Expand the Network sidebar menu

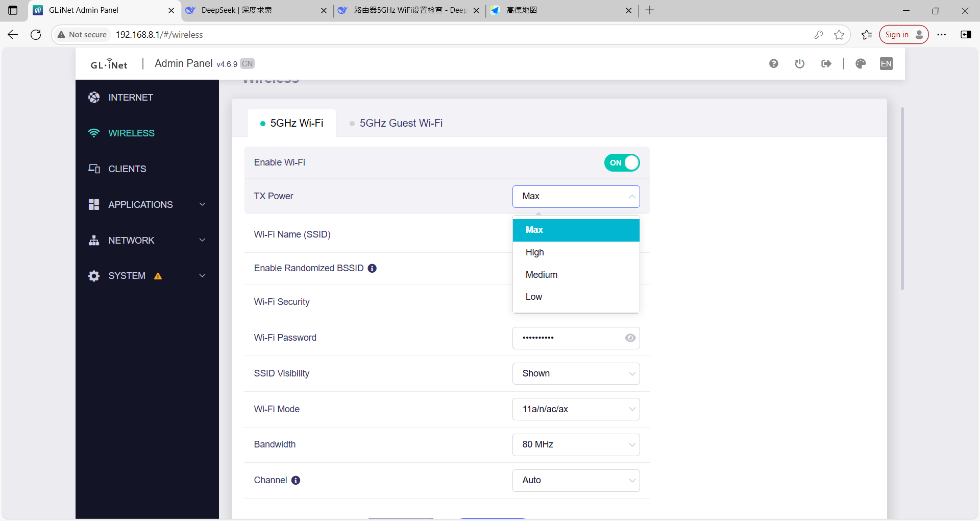[x=202, y=240]
